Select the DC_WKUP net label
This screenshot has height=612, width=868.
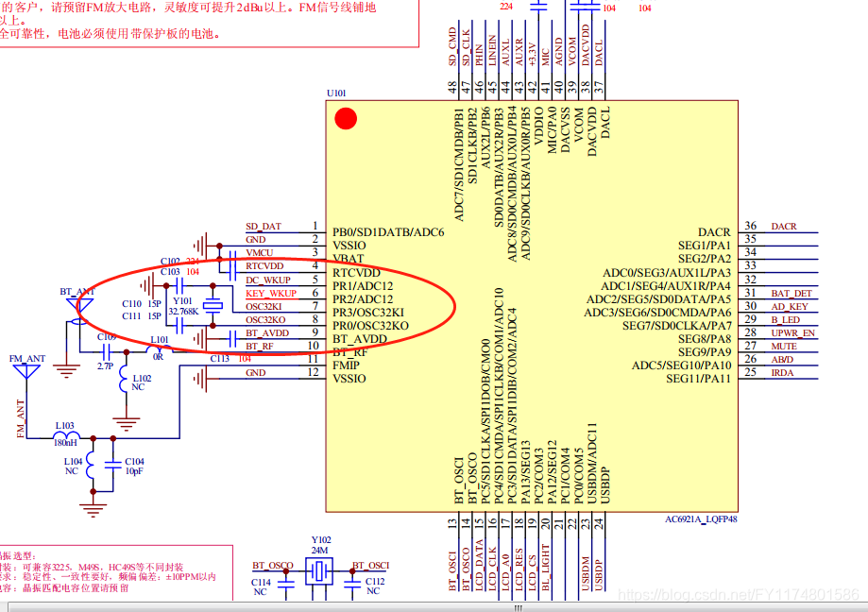coord(268,280)
